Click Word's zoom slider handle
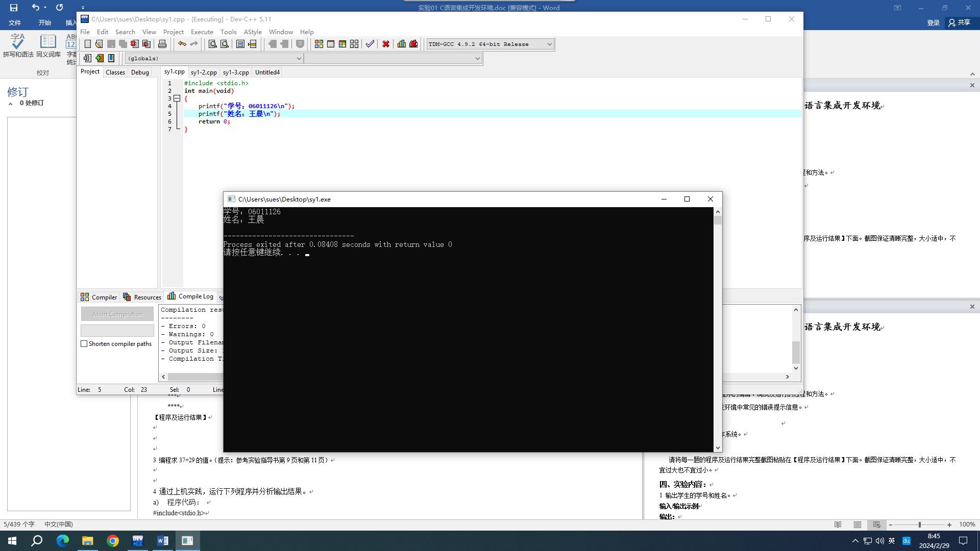This screenshot has height=551, width=980. (x=920, y=524)
